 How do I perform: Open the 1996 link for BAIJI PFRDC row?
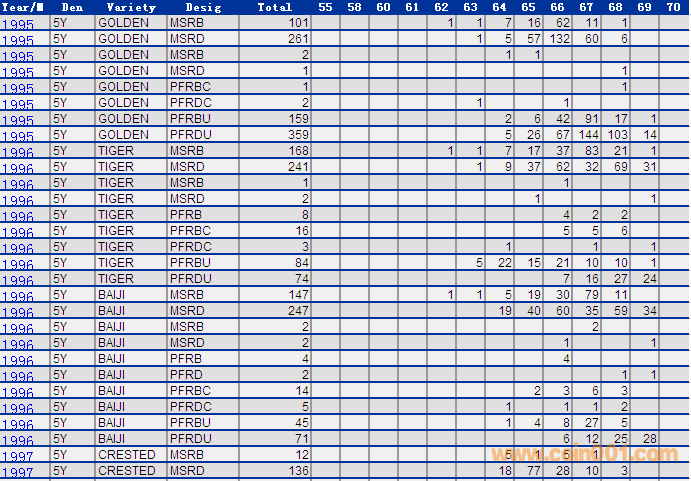[x=18, y=408]
